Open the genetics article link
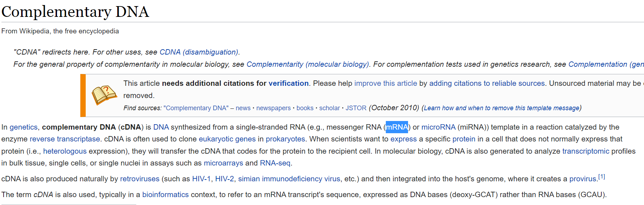 (23, 127)
